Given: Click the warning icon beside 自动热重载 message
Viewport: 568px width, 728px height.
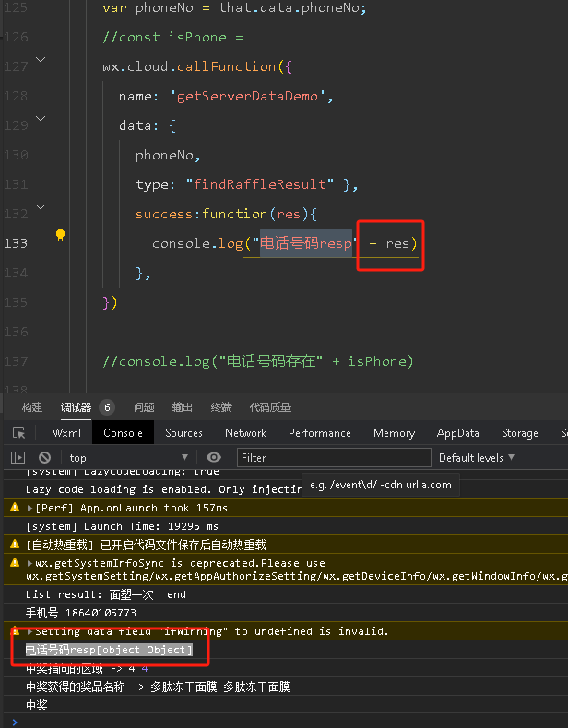Looking at the screenshot, I should 15,544.
